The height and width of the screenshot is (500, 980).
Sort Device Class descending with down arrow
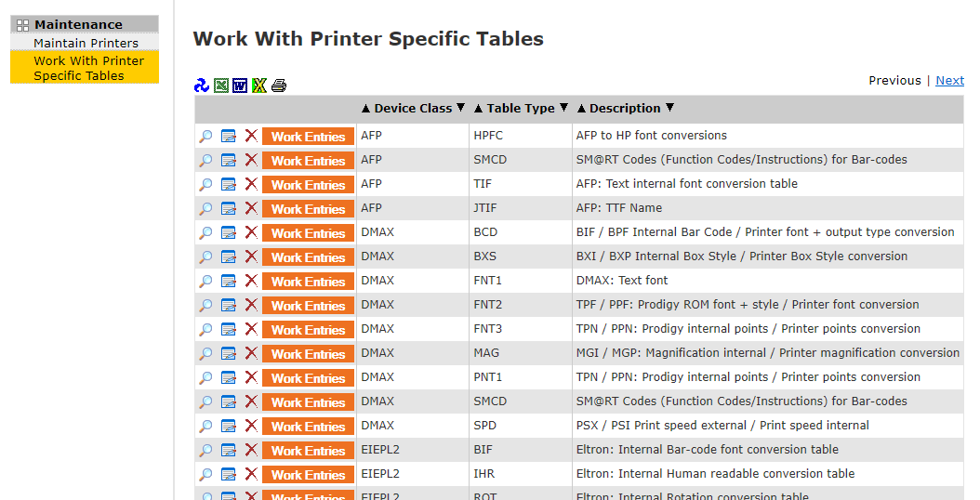[460, 109]
